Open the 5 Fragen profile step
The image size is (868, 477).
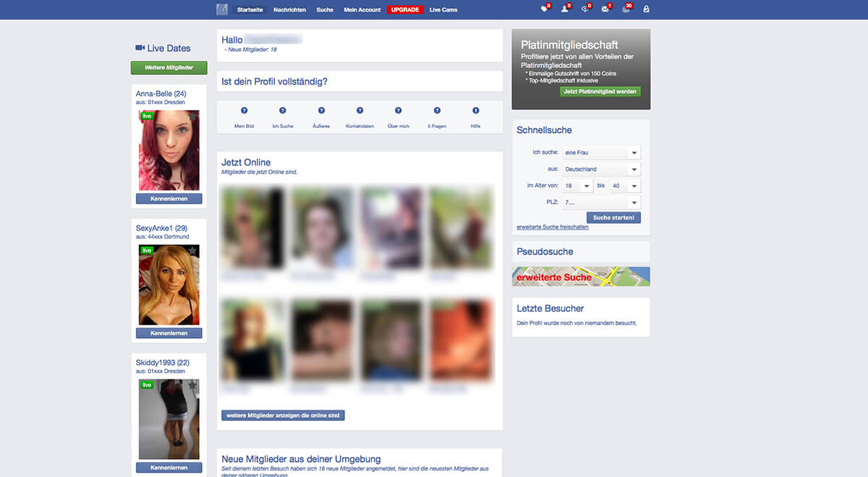(437, 126)
